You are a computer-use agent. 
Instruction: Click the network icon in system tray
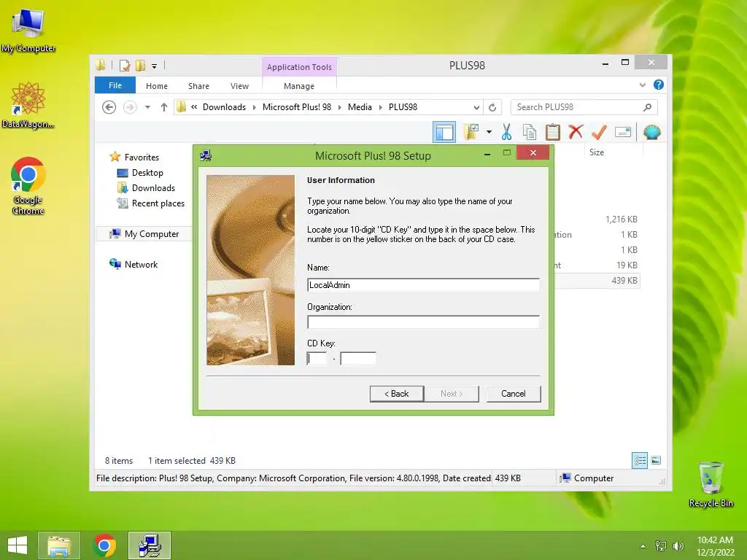coord(661,545)
